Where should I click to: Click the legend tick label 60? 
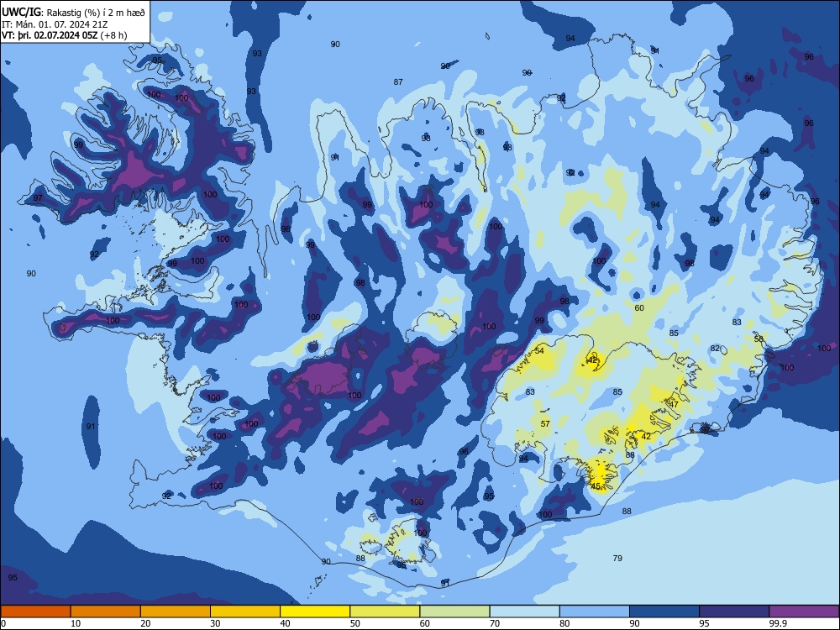pyautogui.click(x=425, y=623)
